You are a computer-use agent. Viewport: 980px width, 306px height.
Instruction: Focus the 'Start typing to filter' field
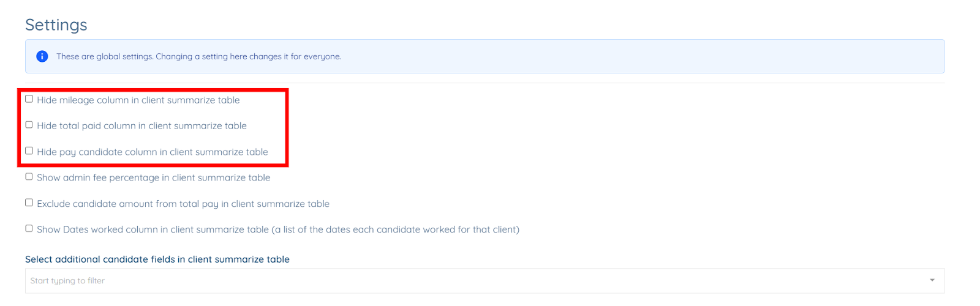[x=429, y=280]
